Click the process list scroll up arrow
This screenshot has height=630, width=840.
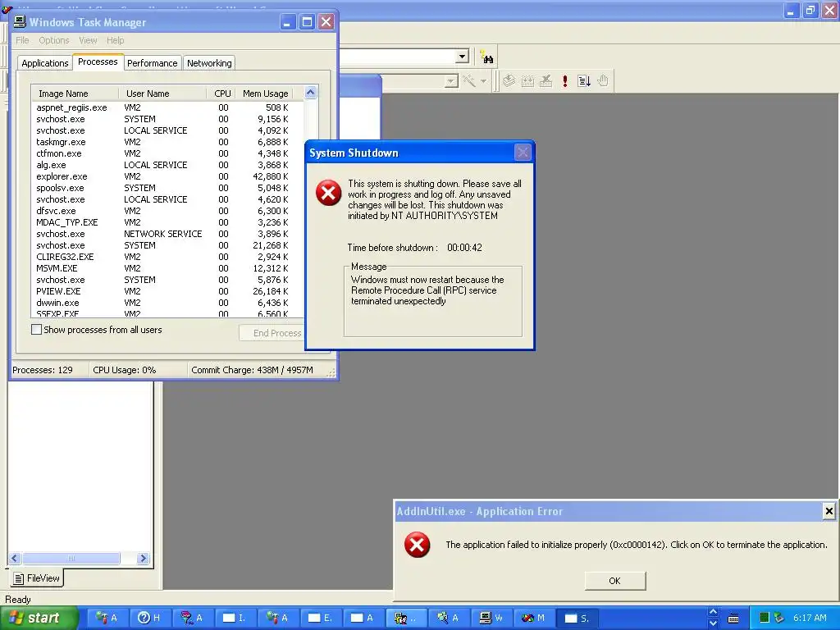tap(311, 93)
